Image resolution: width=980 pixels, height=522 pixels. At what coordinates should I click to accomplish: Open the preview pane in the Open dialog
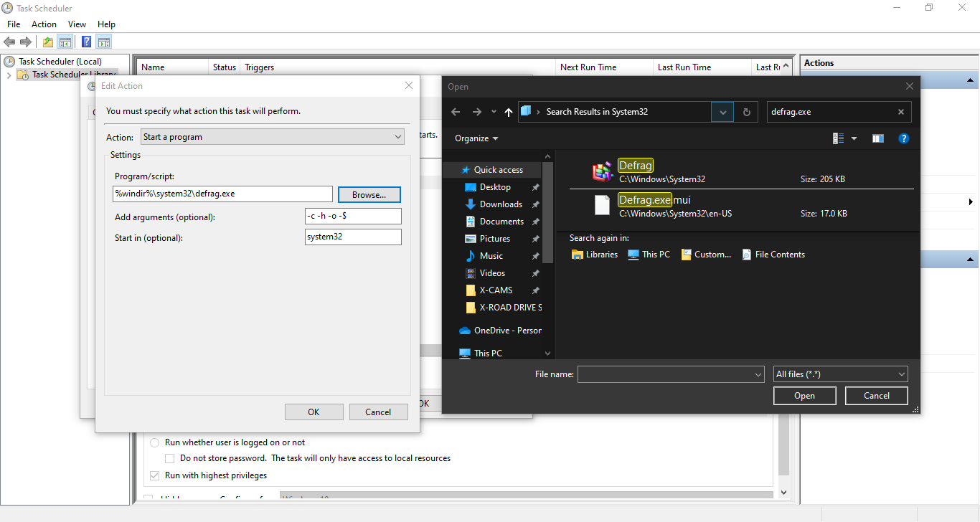[x=877, y=138]
